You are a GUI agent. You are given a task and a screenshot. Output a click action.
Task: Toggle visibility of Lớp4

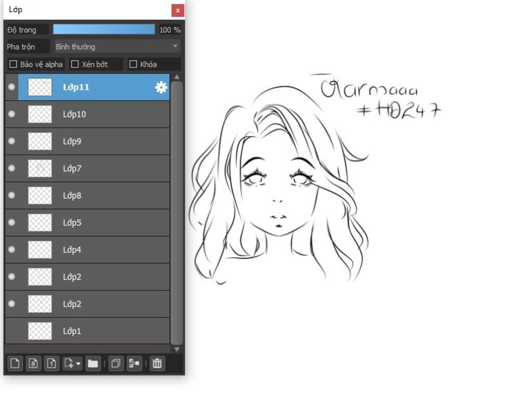[11, 250]
